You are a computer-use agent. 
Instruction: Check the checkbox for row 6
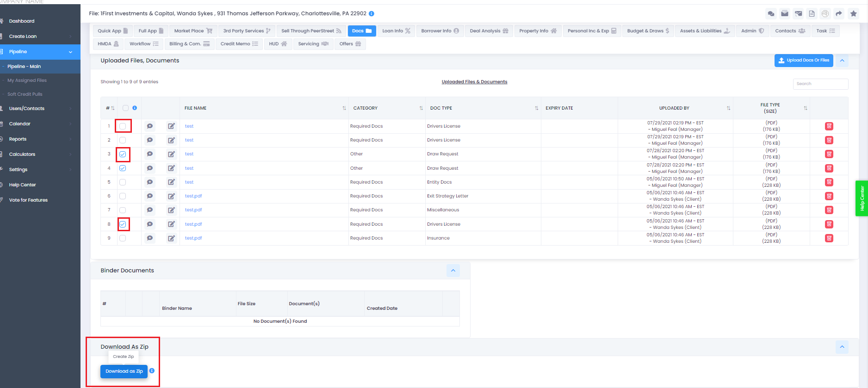click(123, 196)
